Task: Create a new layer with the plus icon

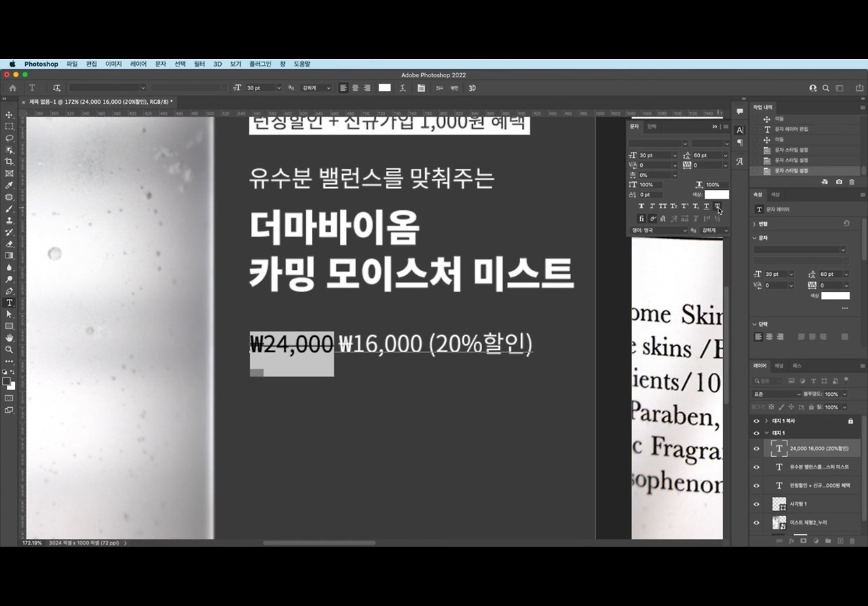Action: [x=840, y=541]
